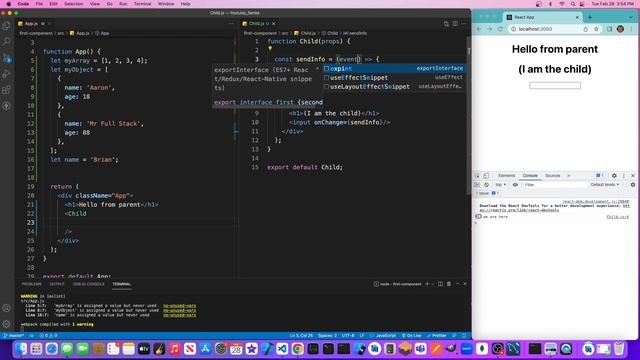Open the Explorer view in VS Code activity bar
This screenshot has width=640, height=360.
click(7, 26)
